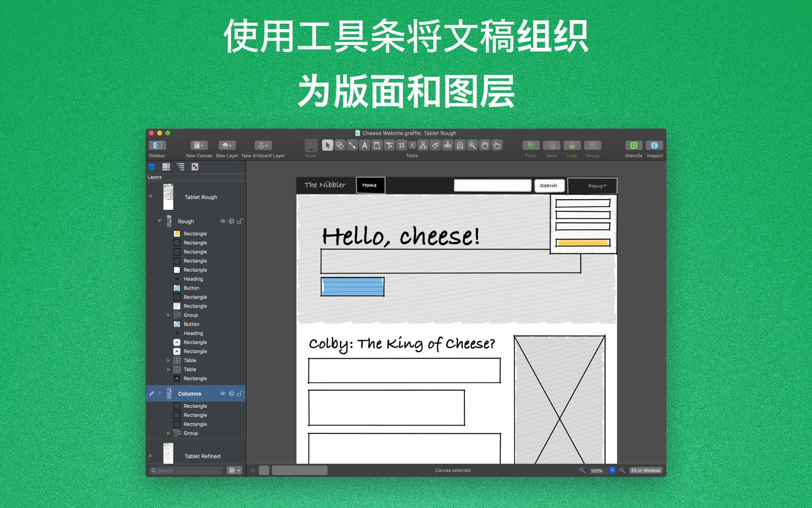Switch to Selection sidebar tab
Screen dimensions: 812x508
pos(195,167)
